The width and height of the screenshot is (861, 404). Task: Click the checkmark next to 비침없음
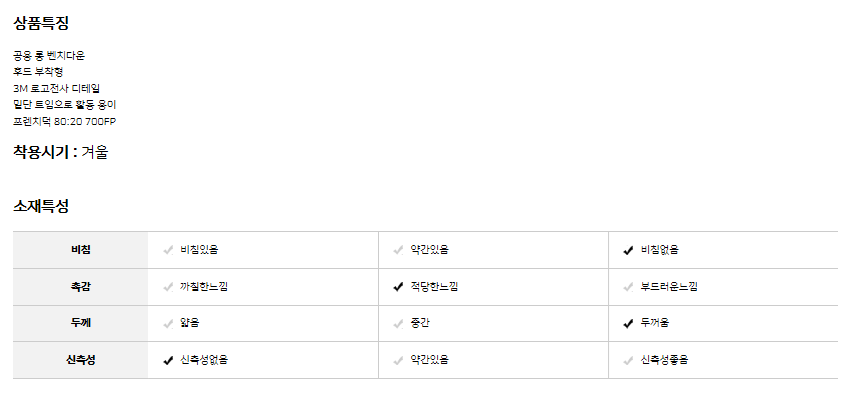(x=629, y=251)
